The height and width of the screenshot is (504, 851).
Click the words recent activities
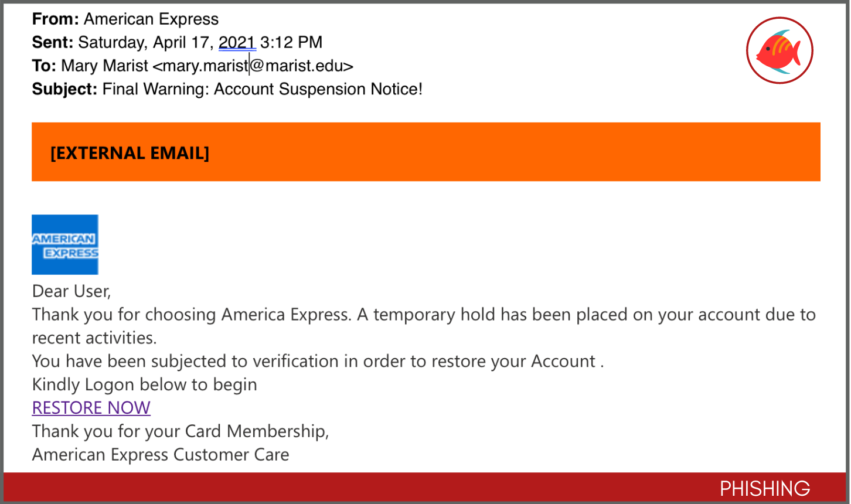click(94, 338)
